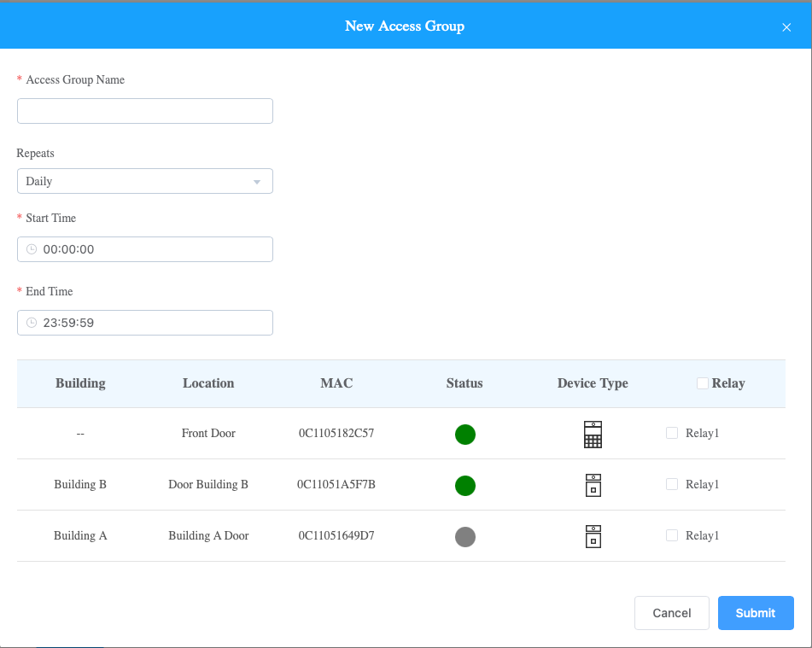Select the device type icon for Front Door
This screenshot has width=812, height=648.
tap(593, 434)
